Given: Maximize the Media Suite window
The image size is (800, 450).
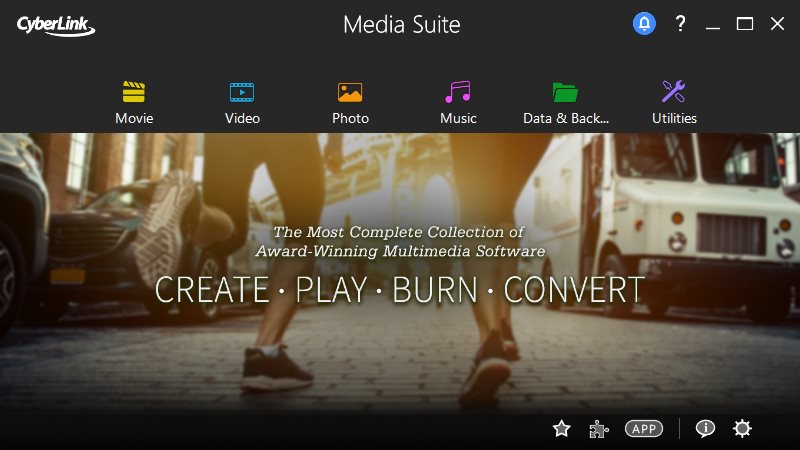Looking at the screenshot, I should [745, 23].
